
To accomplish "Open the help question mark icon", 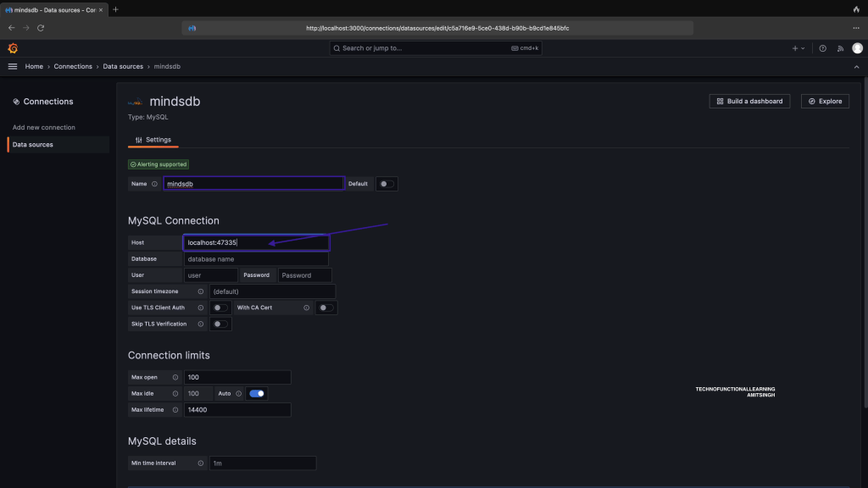I will pos(822,48).
